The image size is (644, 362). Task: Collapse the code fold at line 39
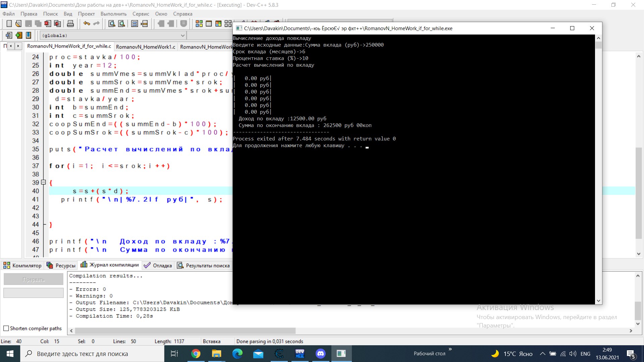pos(43,182)
